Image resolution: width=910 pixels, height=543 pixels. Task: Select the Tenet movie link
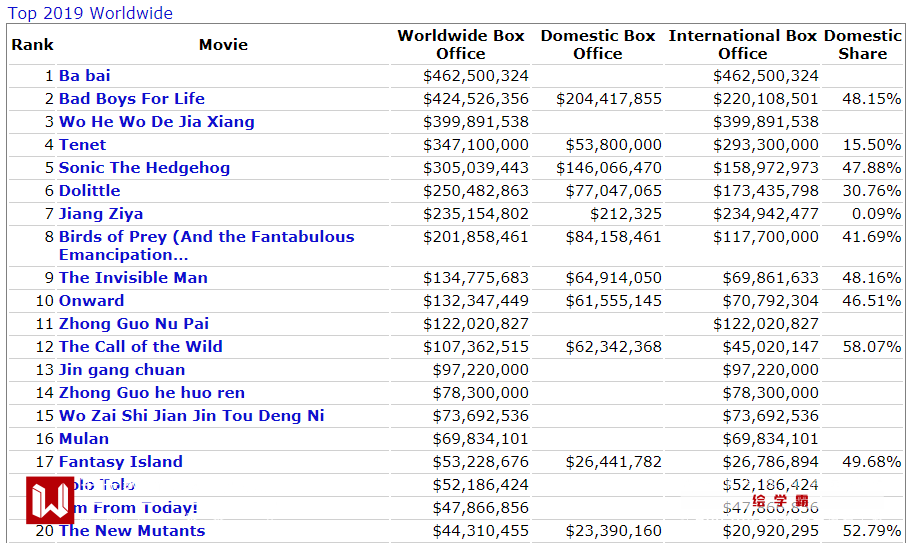(82, 145)
